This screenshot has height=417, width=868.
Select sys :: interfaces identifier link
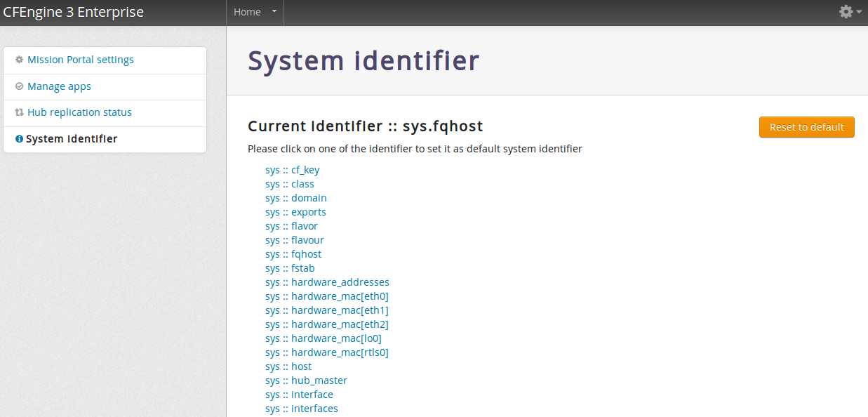click(302, 409)
